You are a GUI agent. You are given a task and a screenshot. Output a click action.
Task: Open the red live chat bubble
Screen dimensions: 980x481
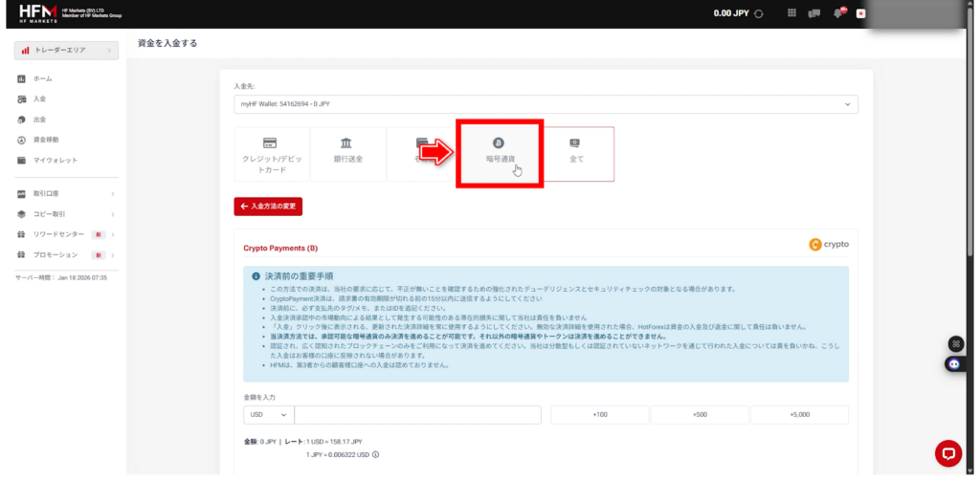tap(947, 452)
